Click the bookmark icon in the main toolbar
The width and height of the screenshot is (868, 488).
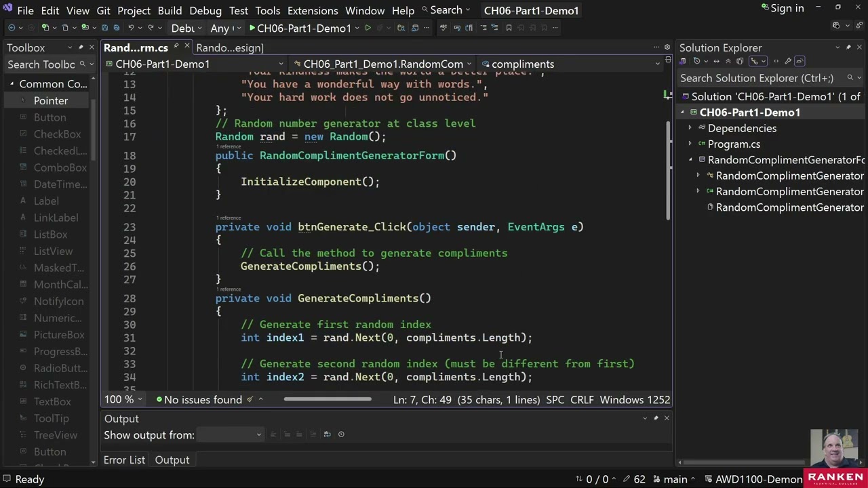pyautogui.click(x=509, y=28)
